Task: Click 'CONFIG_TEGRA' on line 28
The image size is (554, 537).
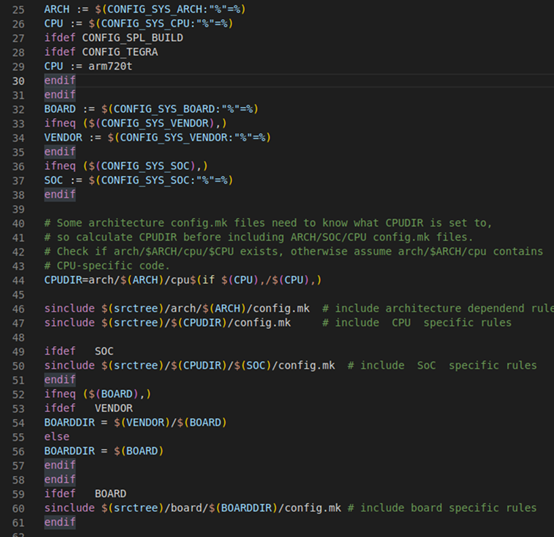Action: (120, 52)
